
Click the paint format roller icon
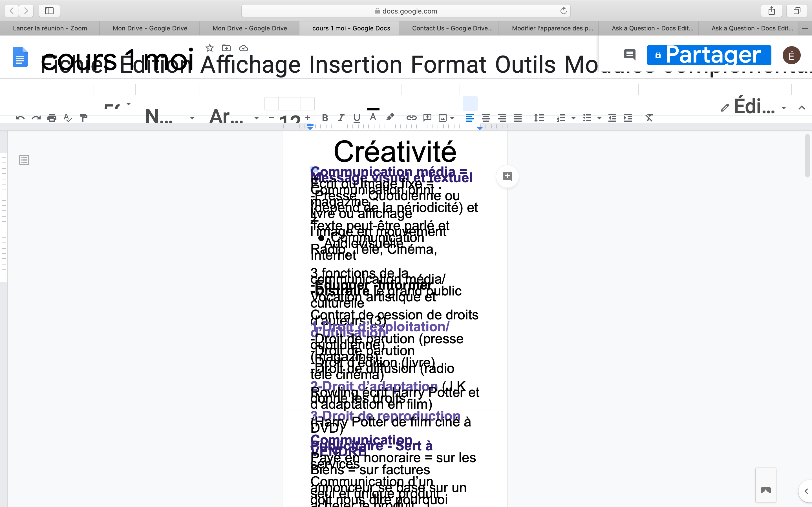[84, 118]
